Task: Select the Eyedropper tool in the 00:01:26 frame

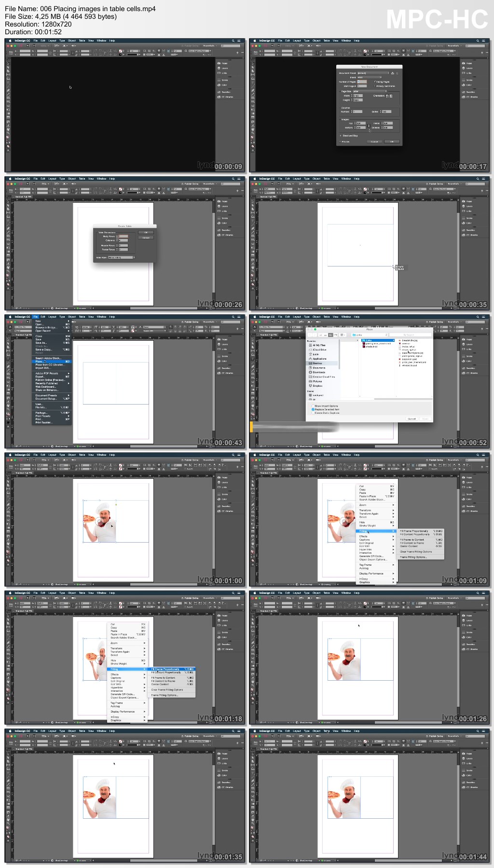Action: click(x=253, y=678)
